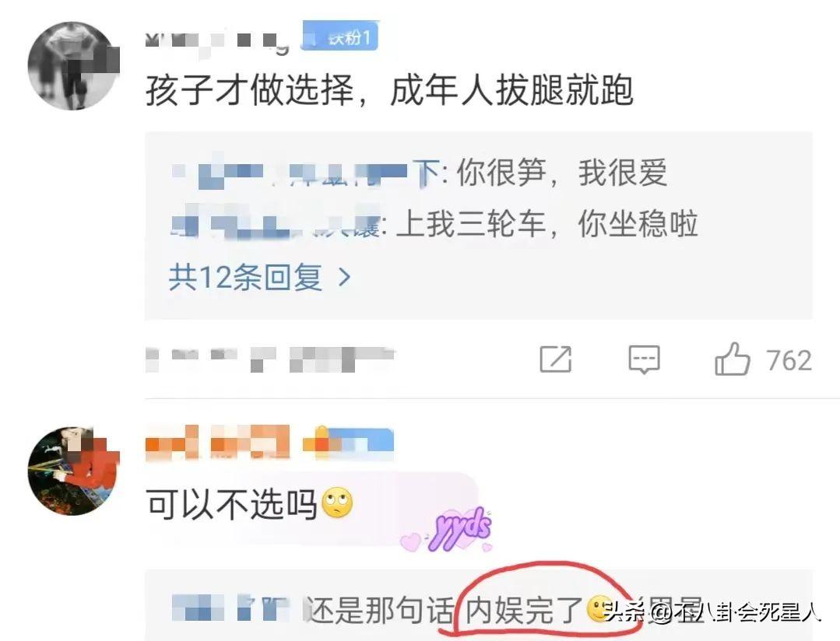Click the chevron next to 共12条回复

345,278
